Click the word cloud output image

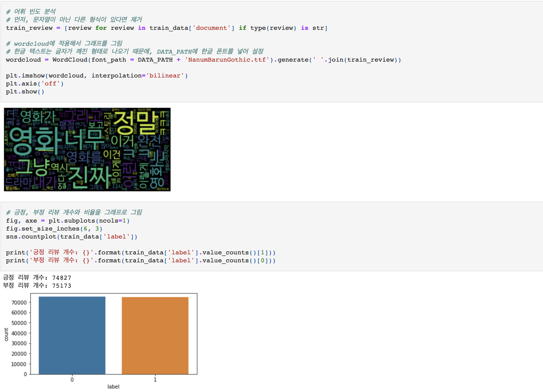pyautogui.click(x=87, y=149)
